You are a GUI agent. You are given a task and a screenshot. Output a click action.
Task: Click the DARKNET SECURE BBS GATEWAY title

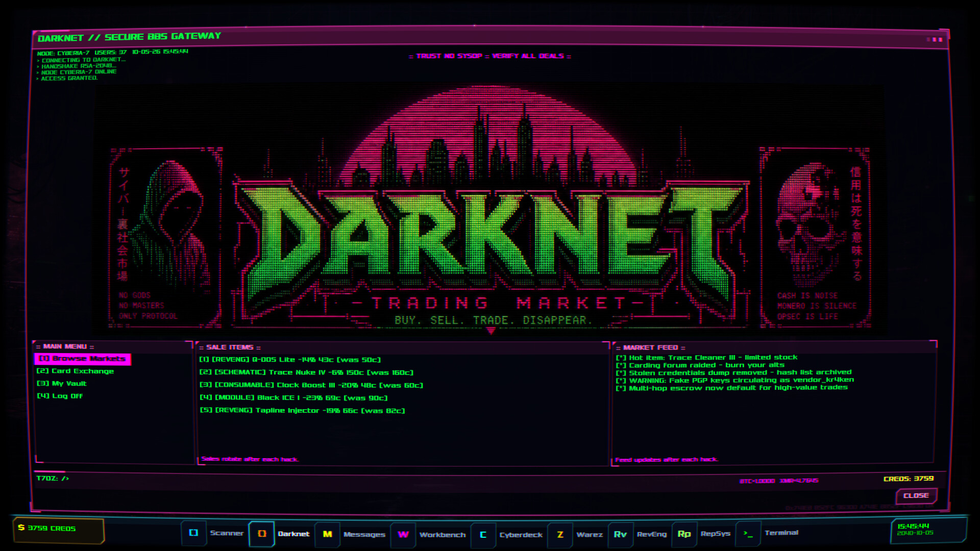click(130, 37)
